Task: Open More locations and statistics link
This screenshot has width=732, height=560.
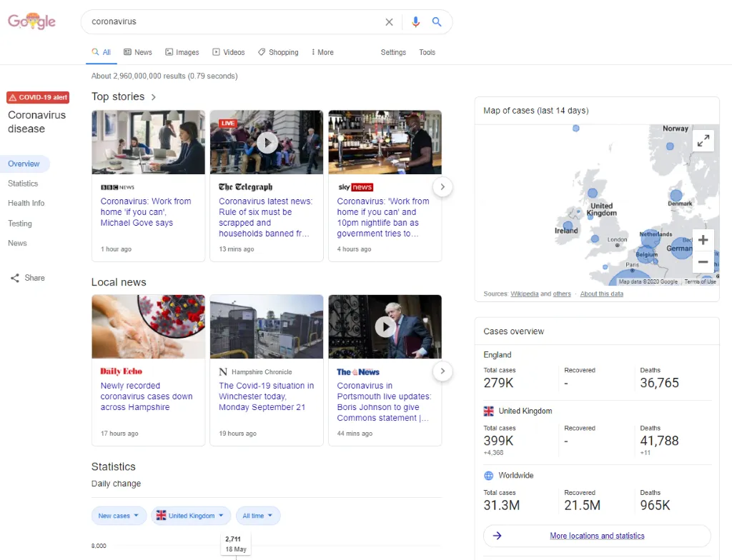Action: coord(597,536)
